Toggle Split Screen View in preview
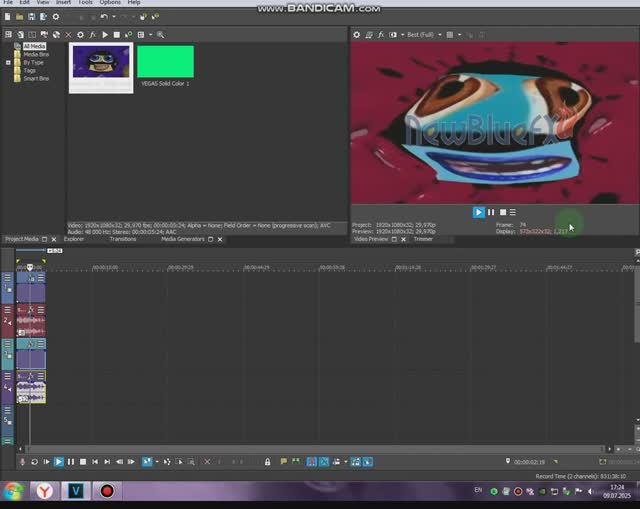The image size is (640, 509). (x=393, y=35)
